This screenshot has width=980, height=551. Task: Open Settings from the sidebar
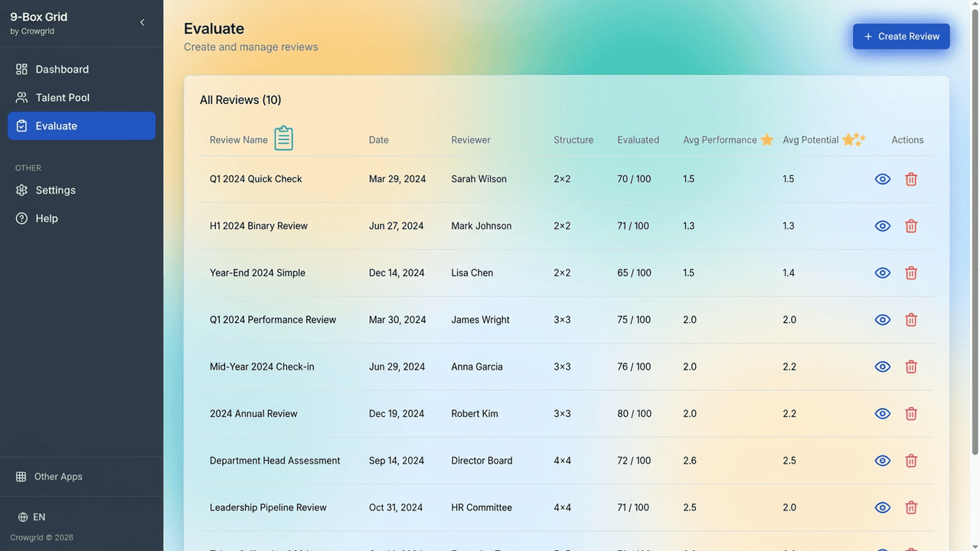pos(55,191)
